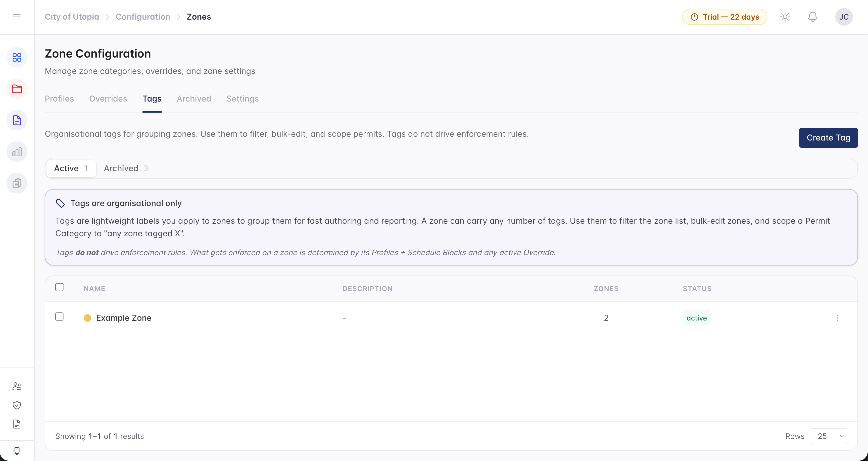The image size is (868, 461).
Task: Open the shield check icon in sidebar
Action: point(17,405)
